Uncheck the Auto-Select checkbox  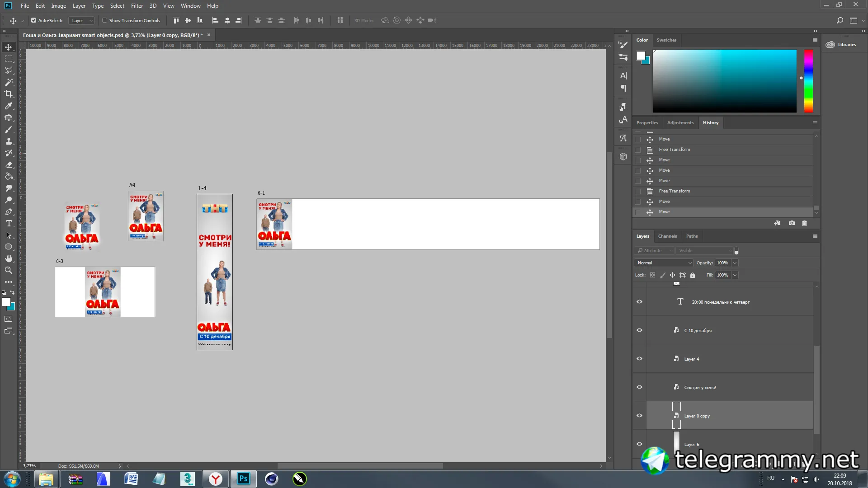34,20
